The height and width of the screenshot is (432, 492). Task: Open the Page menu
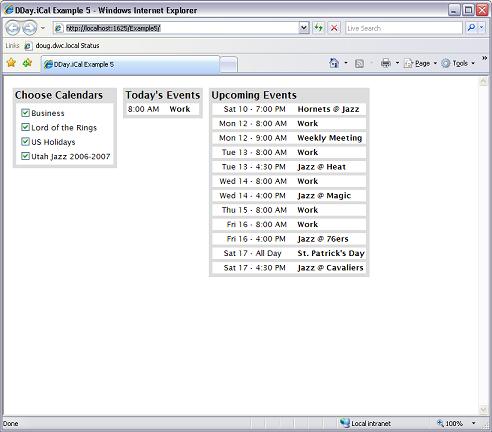click(420, 63)
